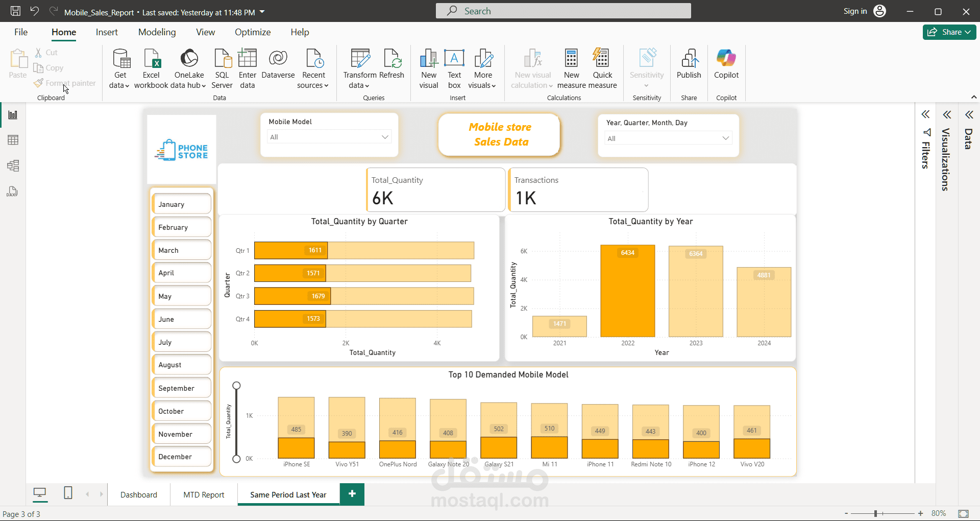The height and width of the screenshot is (521, 980).
Task: Switch to Model view in sidebar
Action: tap(13, 165)
